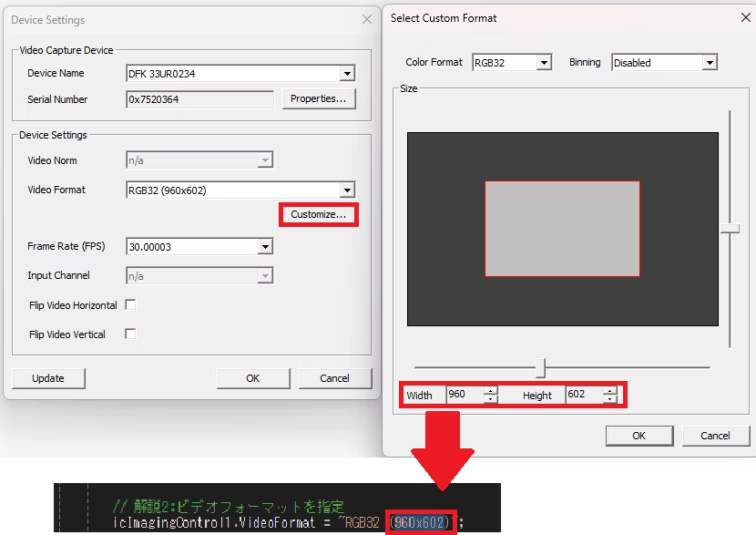Decrease Height value with down arrow

pos(609,399)
